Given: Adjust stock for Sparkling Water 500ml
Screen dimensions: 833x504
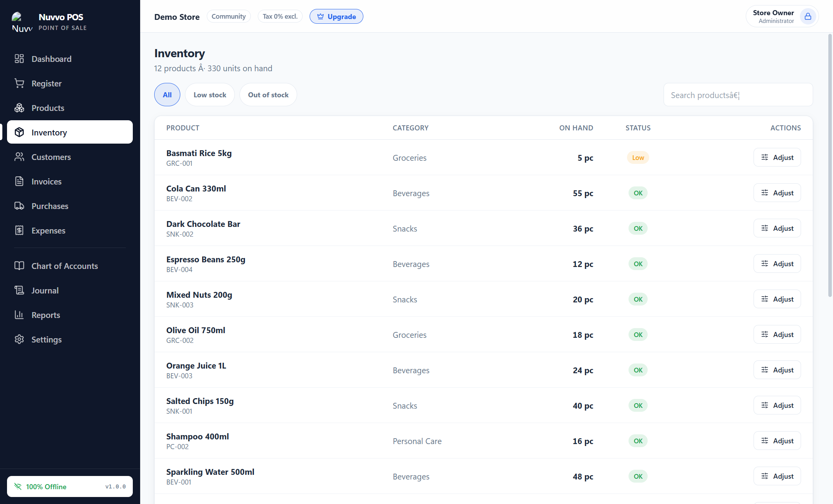Looking at the screenshot, I should click(777, 476).
